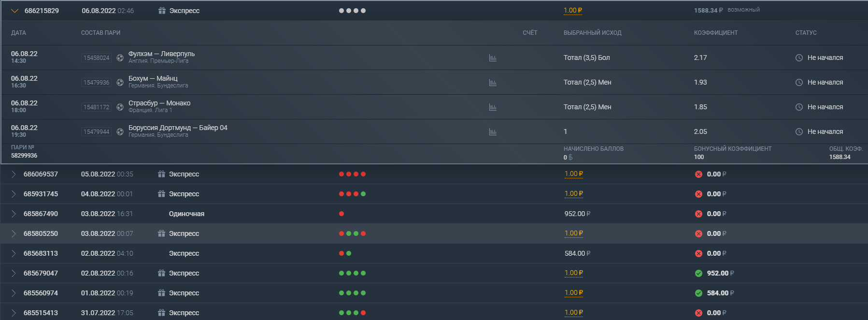Click red lost icon on bet 685931745
868x320 pixels.
pos(698,194)
